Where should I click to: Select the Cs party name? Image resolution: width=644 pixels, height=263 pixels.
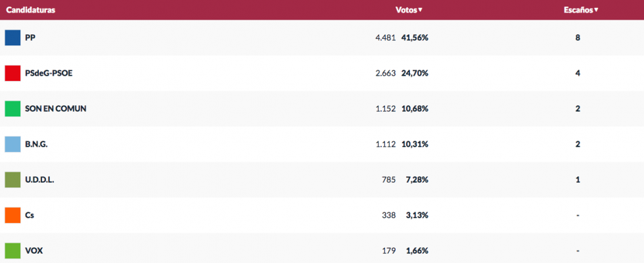click(x=30, y=215)
